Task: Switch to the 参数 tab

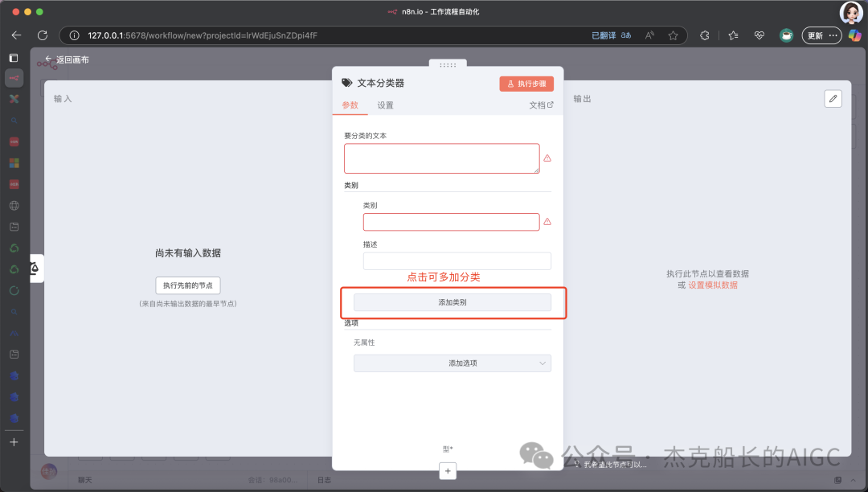Action: [350, 105]
